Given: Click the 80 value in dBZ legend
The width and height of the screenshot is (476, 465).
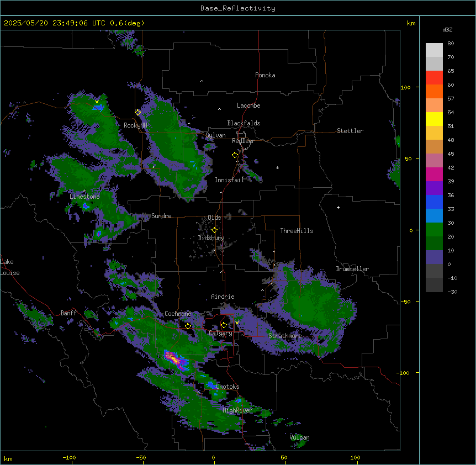Looking at the screenshot, I should click(x=451, y=43).
